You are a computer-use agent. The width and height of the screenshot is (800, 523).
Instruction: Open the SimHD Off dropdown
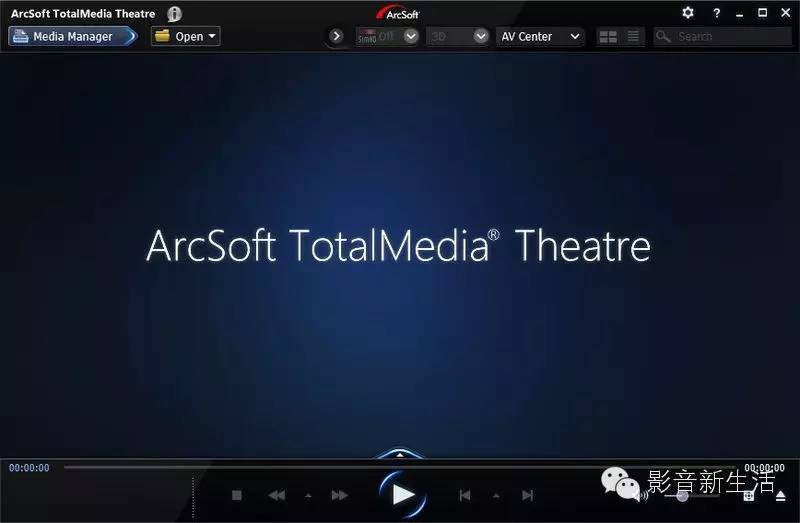click(x=411, y=36)
